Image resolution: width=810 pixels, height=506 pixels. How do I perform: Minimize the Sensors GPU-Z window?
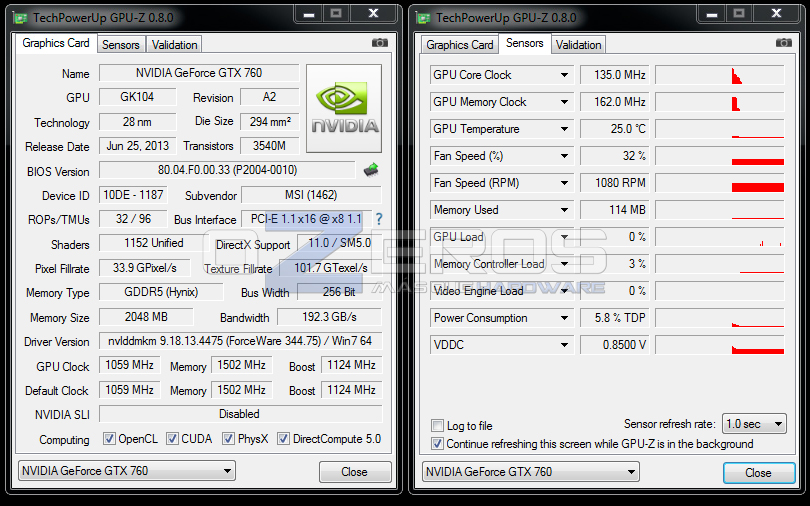[712, 14]
